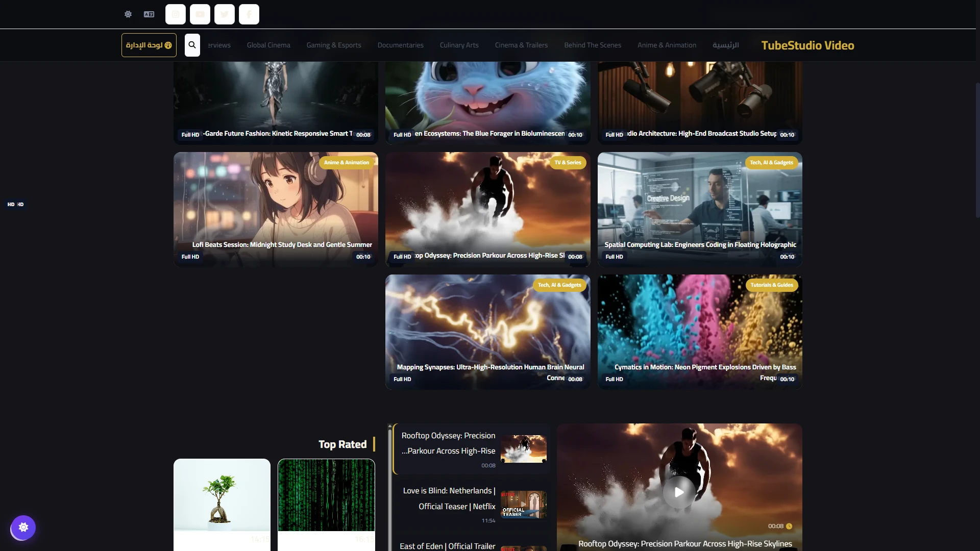Image resolution: width=980 pixels, height=551 pixels.
Task: Open the green matrix code Top Rated card
Action: (326, 505)
